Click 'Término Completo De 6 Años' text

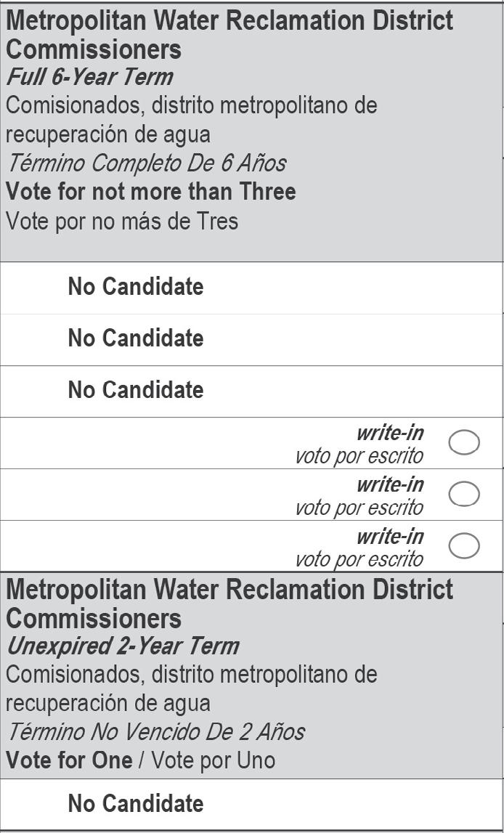tap(146, 163)
